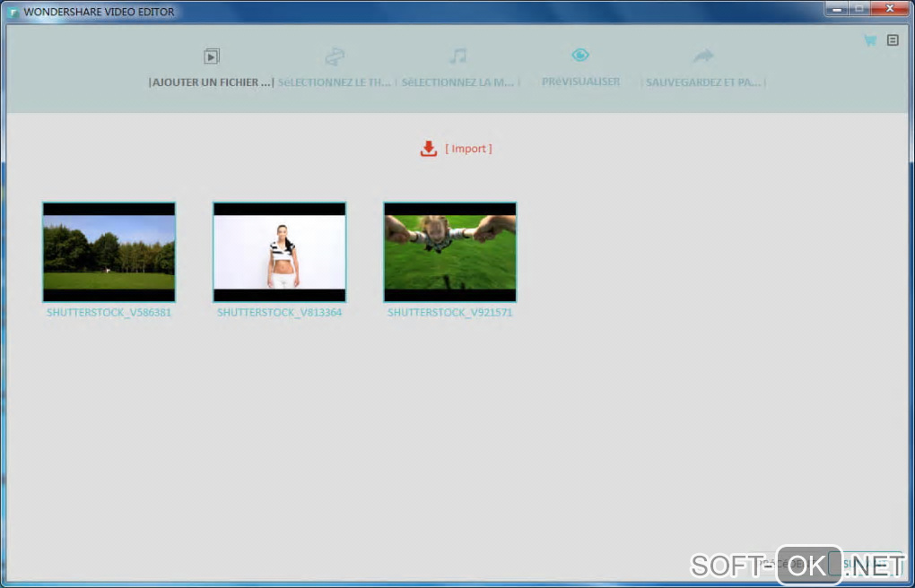Open the menu list icon beside cart
The width and height of the screenshot is (915, 588).
(893, 40)
